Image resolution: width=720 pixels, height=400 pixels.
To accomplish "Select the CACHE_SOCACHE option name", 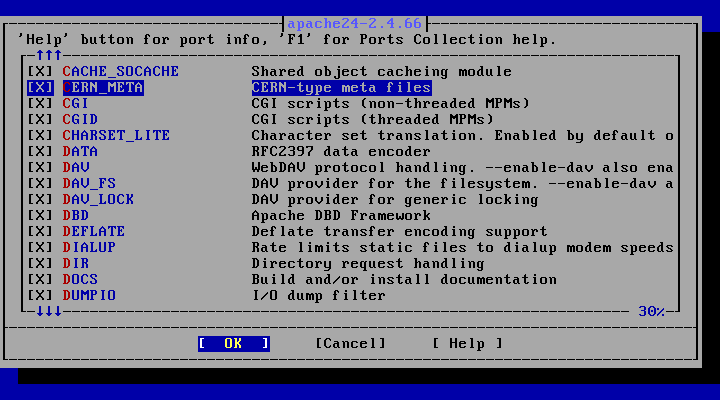I will [121, 72].
